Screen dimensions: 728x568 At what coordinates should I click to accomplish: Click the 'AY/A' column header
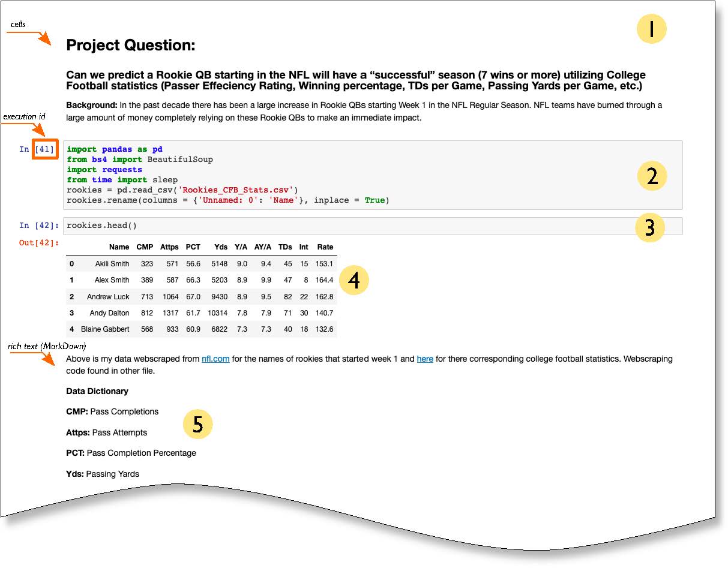coord(262,247)
